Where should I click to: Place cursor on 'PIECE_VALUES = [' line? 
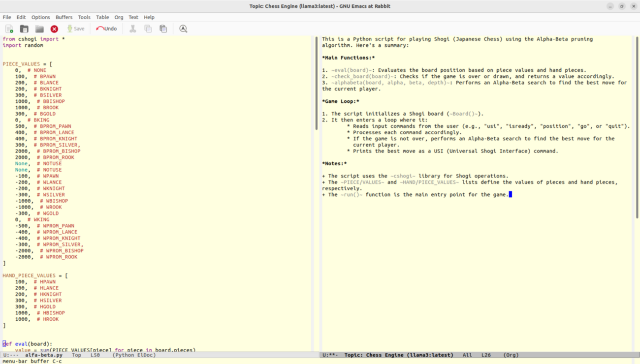(28, 64)
